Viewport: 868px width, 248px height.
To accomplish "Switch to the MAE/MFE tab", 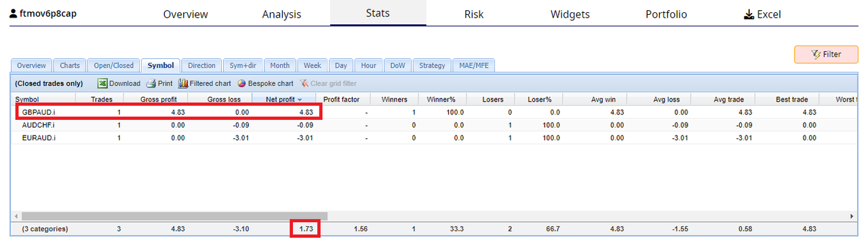I will click(x=474, y=66).
